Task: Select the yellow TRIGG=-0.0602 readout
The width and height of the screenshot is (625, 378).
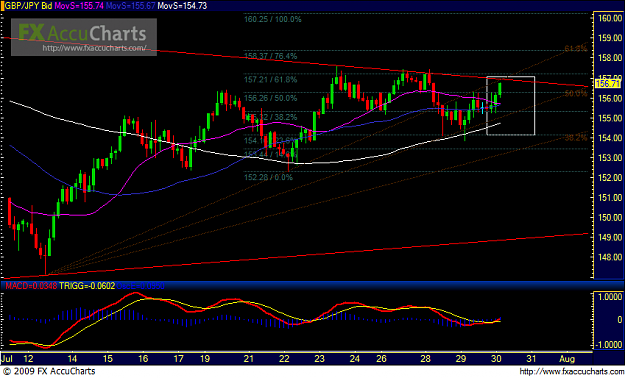Action: [87, 286]
